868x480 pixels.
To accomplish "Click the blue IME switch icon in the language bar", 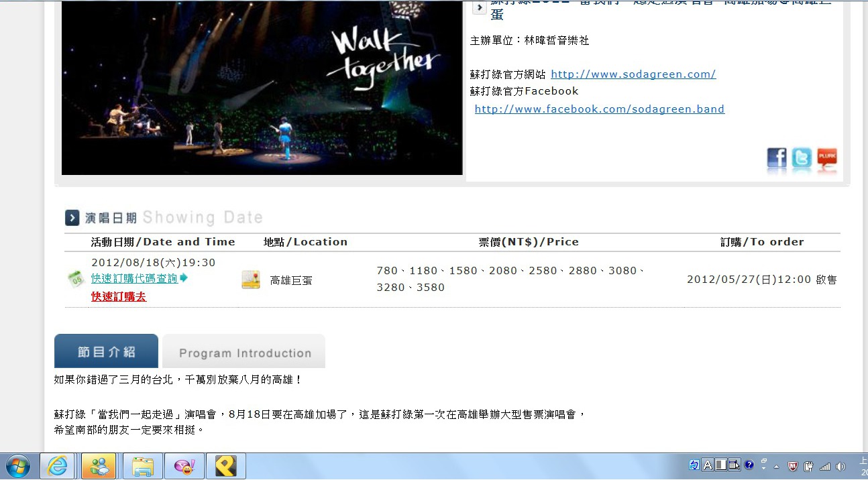I will pos(694,465).
